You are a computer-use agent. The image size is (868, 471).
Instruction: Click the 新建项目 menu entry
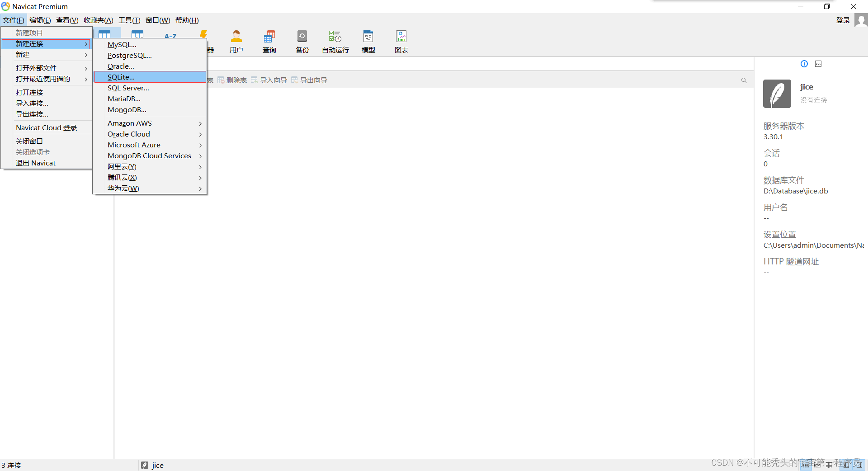coord(46,33)
